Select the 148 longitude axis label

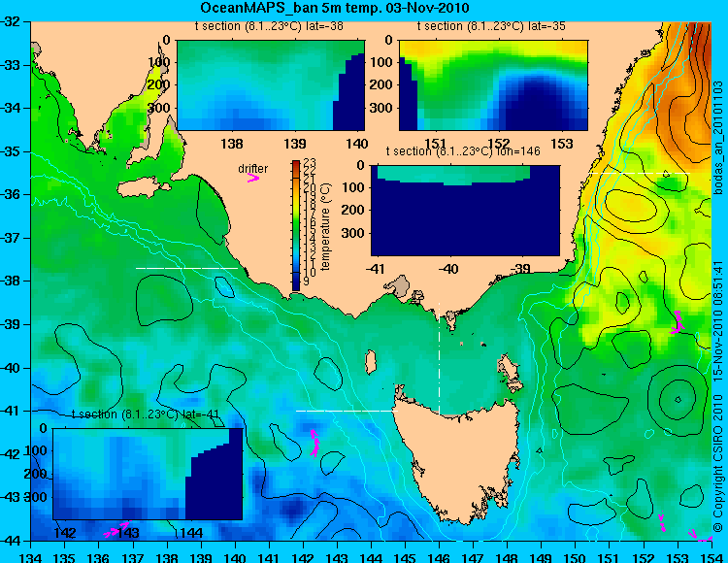(x=508, y=557)
